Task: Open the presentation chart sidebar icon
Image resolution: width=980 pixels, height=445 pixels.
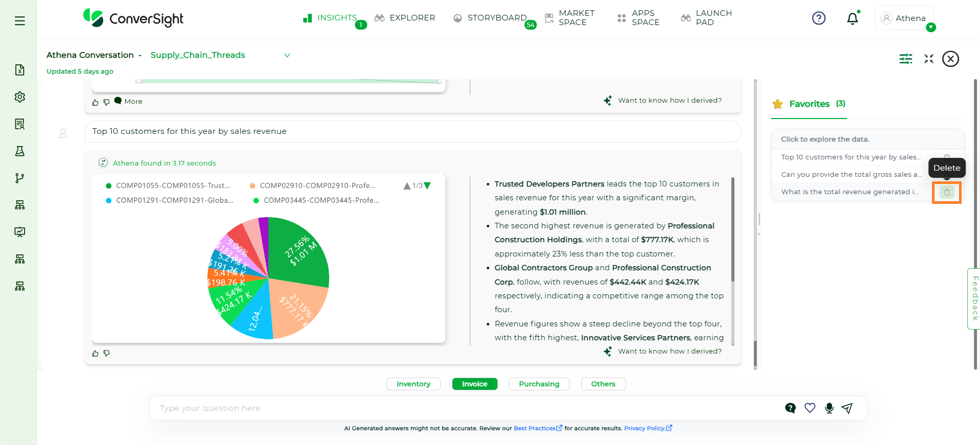Action: click(20, 232)
